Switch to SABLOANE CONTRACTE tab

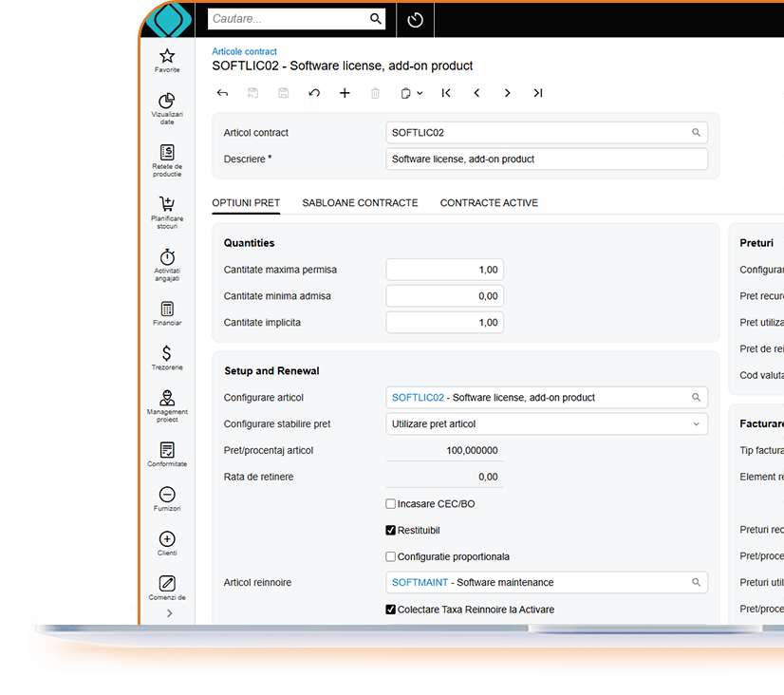pyautogui.click(x=360, y=203)
